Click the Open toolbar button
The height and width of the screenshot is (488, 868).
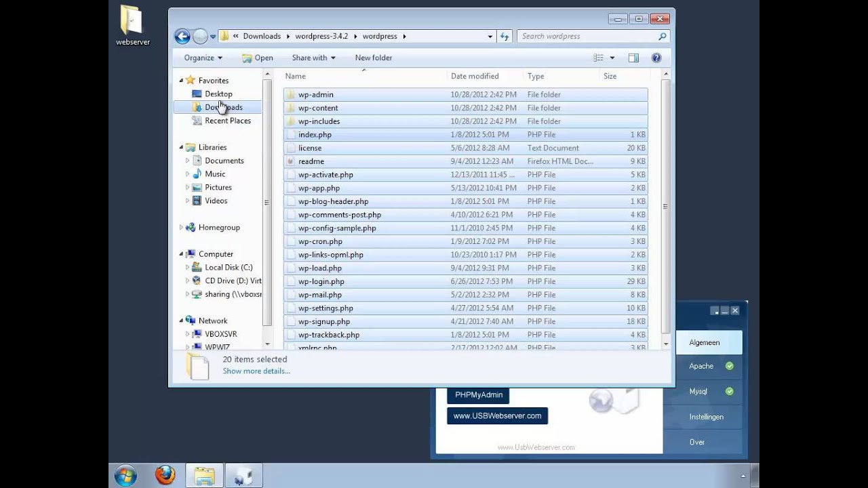coord(258,58)
